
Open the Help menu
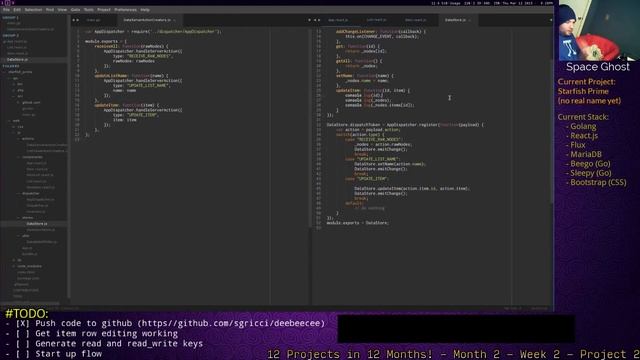(x=145, y=9)
